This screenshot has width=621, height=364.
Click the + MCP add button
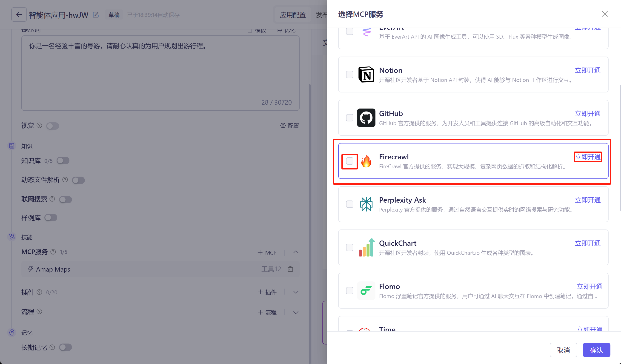267,252
